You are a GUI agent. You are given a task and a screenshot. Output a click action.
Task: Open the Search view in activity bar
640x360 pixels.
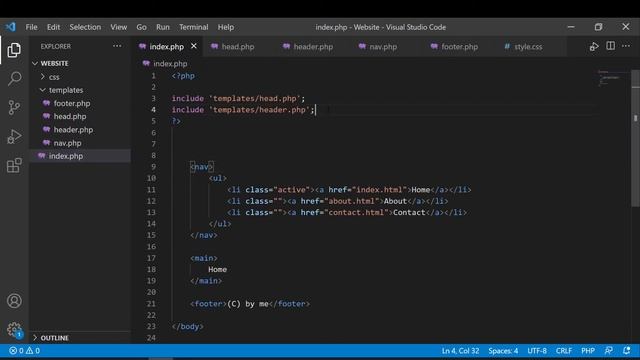click(x=14, y=78)
